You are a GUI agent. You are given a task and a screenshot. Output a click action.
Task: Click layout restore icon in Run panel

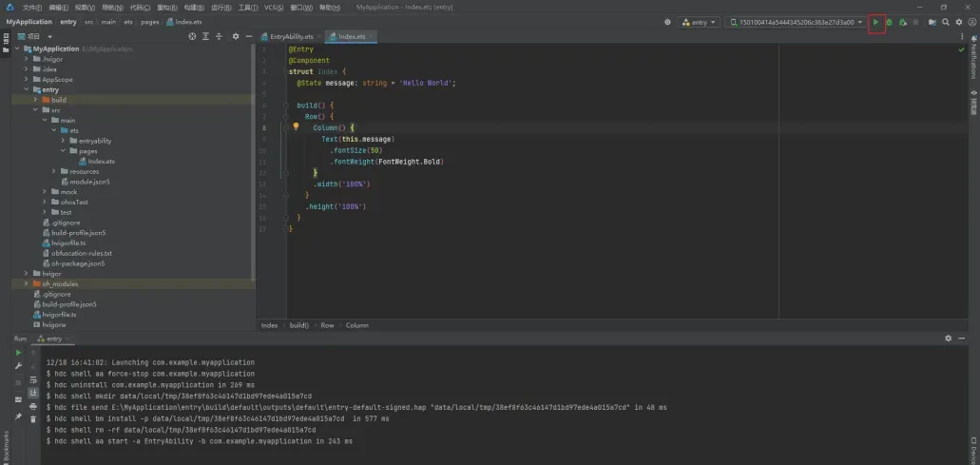18,399
